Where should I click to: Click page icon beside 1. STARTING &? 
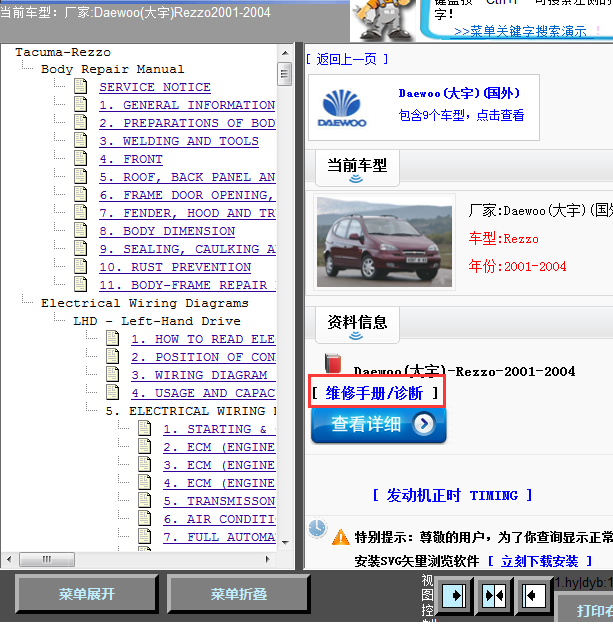144,429
